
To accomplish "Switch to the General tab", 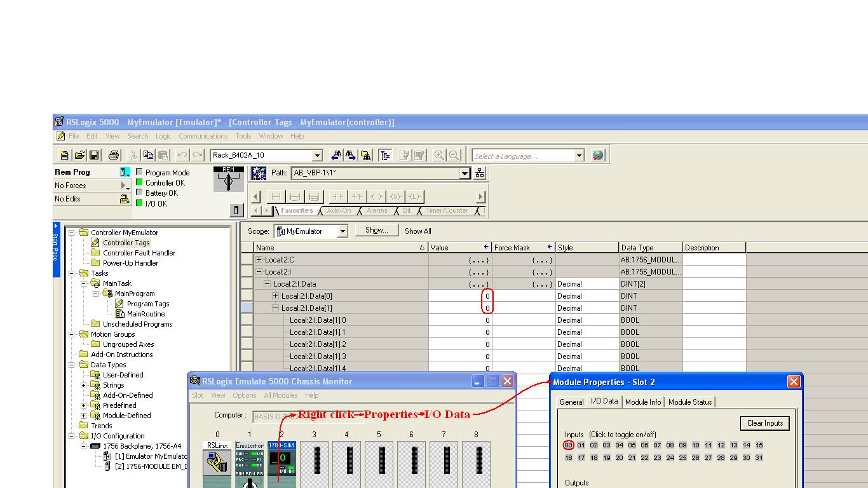I will pos(571,402).
